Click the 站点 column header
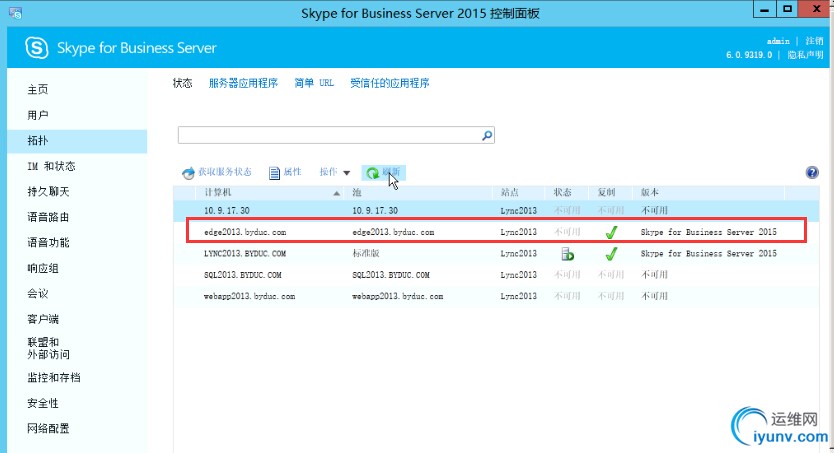 [x=510, y=192]
